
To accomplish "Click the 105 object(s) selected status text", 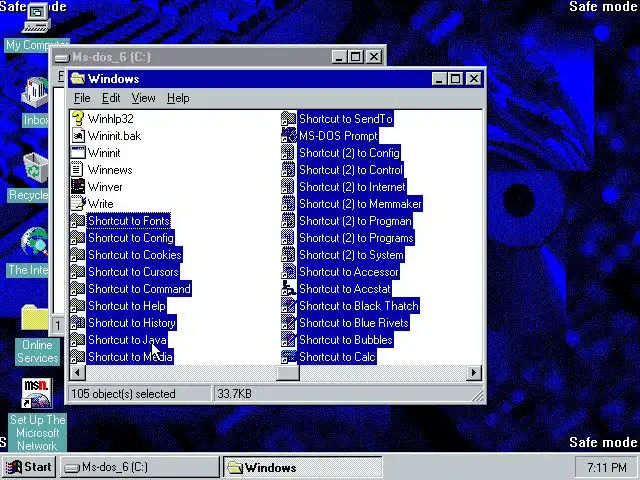I will point(123,394).
